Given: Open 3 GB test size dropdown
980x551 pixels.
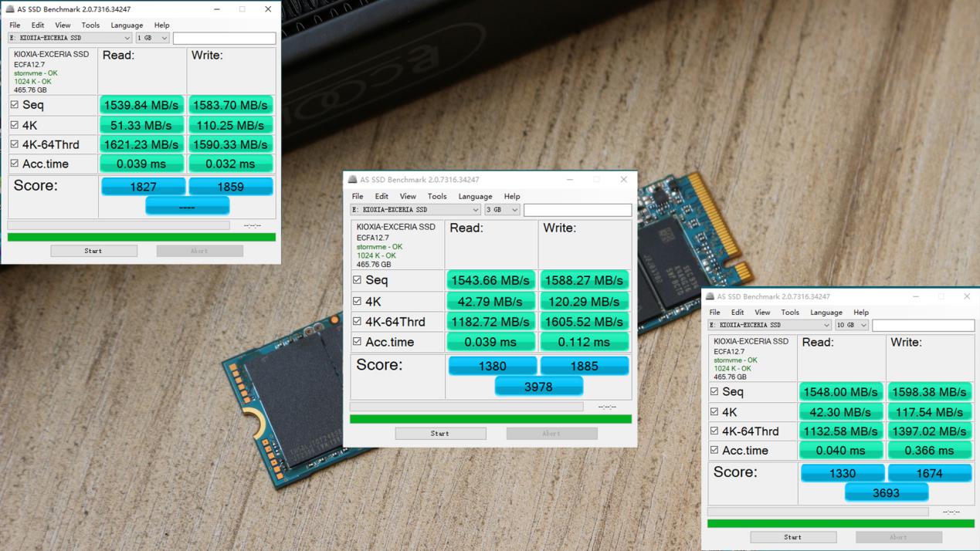Looking at the screenshot, I should pos(502,210).
